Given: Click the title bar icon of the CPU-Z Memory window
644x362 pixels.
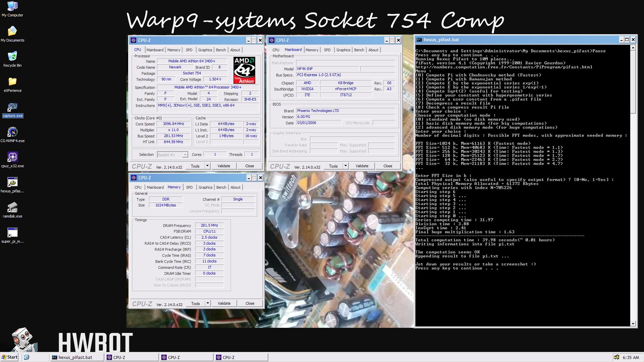Looking at the screenshot, I should (x=134, y=178).
